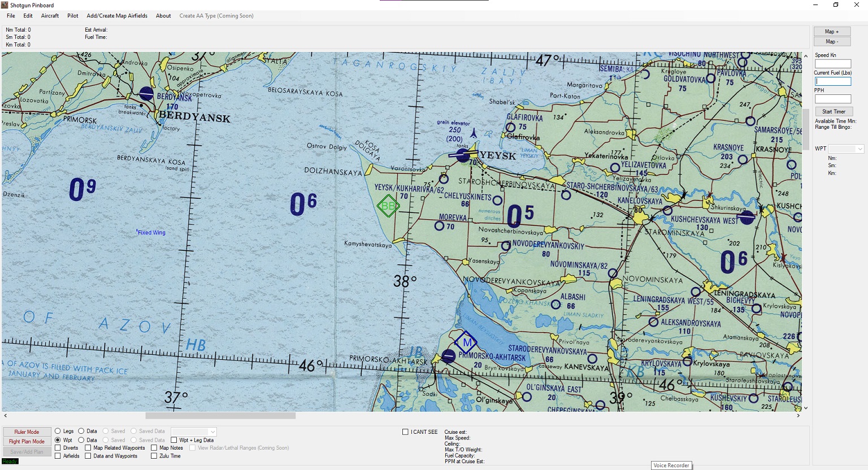Click the Map + zoom button

click(x=832, y=32)
